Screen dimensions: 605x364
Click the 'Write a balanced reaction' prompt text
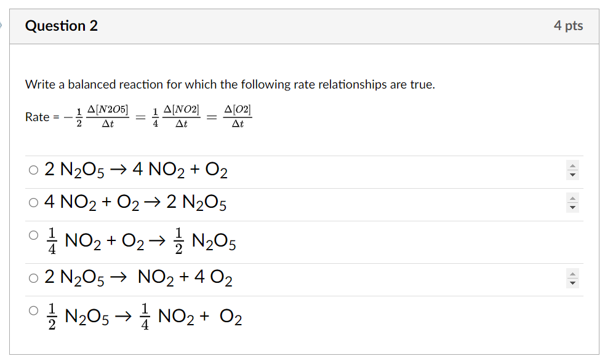(x=230, y=84)
